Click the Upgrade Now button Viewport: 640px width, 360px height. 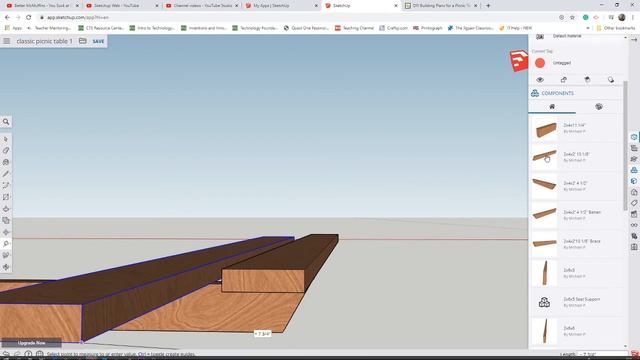click(x=31, y=343)
